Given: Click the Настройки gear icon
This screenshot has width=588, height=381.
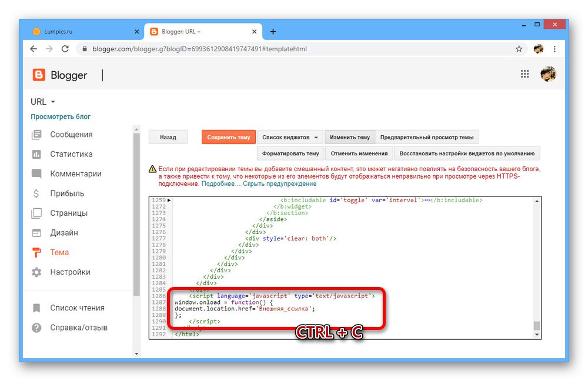Looking at the screenshot, I should point(36,272).
